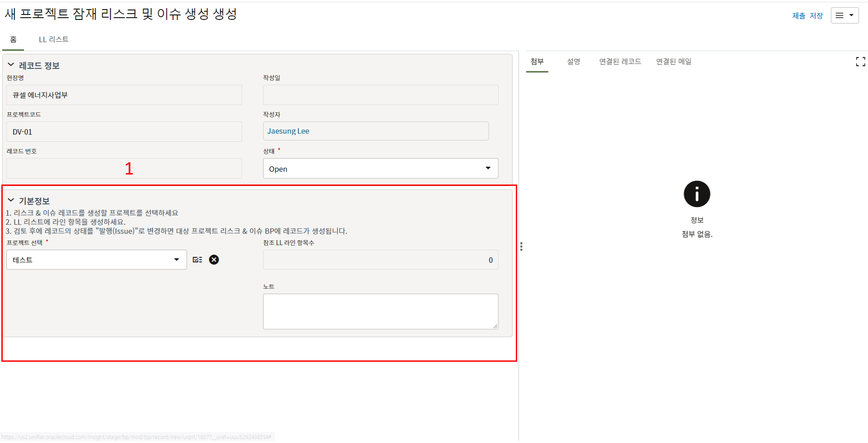Switch to the 연결된 메일 tab

pos(673,61)
